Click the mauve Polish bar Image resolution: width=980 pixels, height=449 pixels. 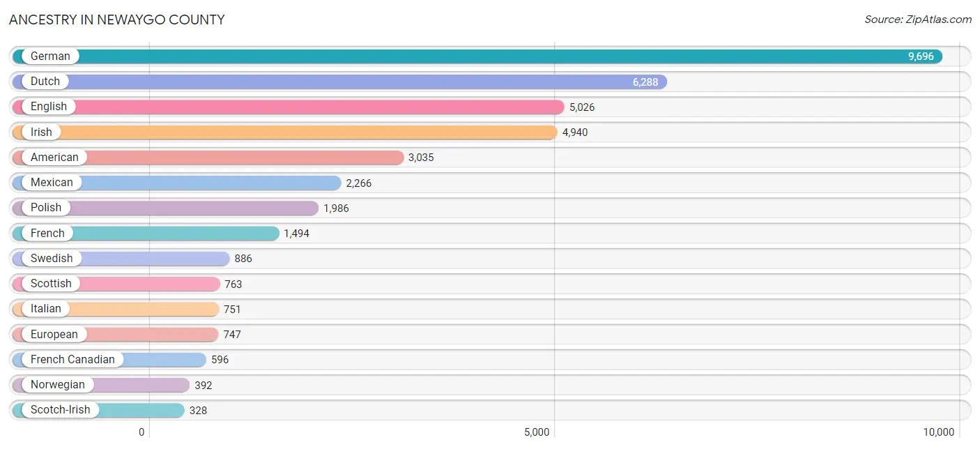tap(165, 207)
